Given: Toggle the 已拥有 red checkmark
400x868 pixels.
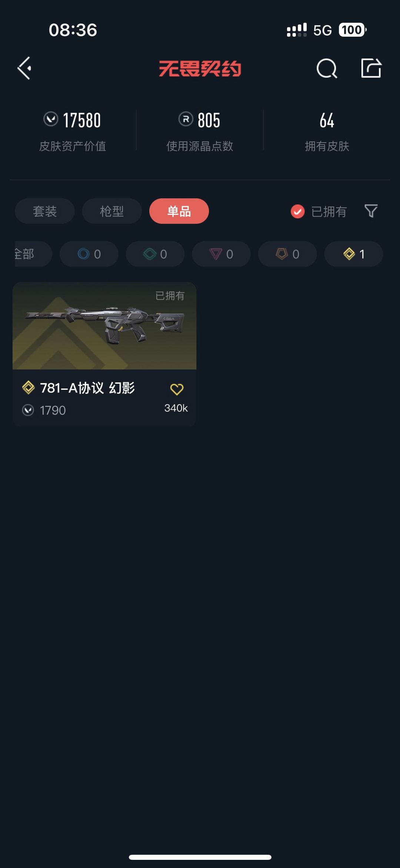Looking at the screenshot, I should 297,211.
